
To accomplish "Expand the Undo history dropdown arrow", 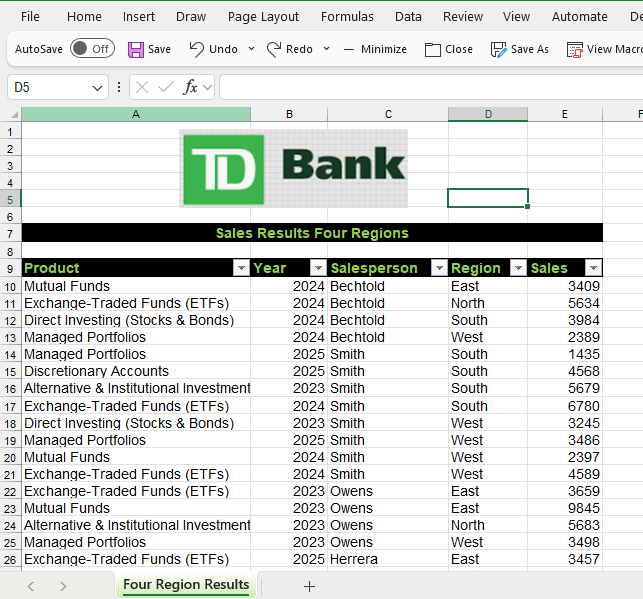I will coord(251,49).
